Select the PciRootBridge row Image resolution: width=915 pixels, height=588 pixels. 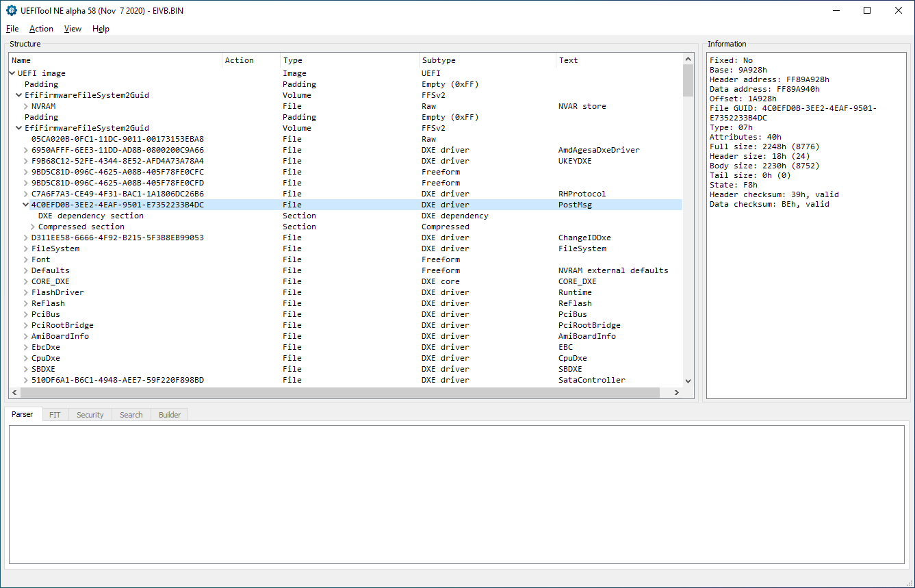[x=346, y=325]
